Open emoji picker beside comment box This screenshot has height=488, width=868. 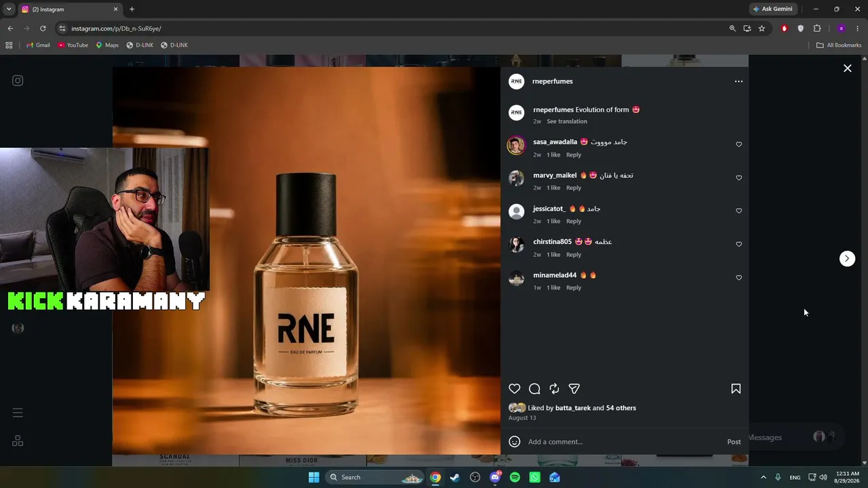(x=515, y=442)
